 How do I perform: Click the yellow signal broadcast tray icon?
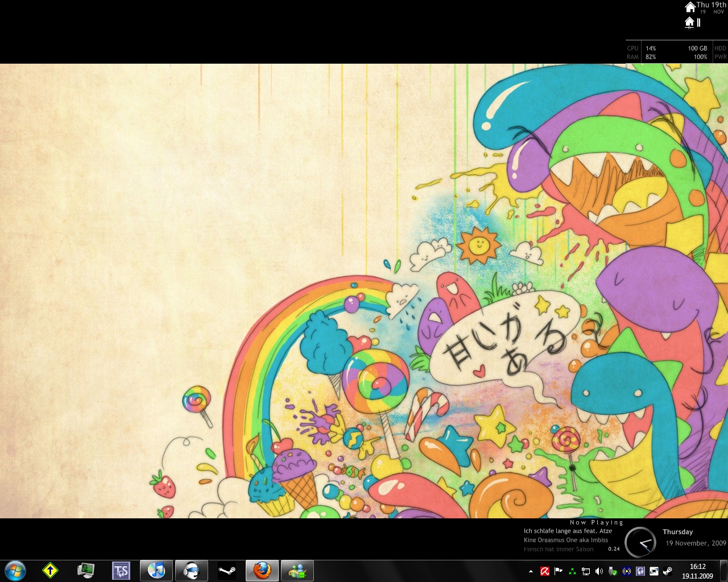(627, 571)
